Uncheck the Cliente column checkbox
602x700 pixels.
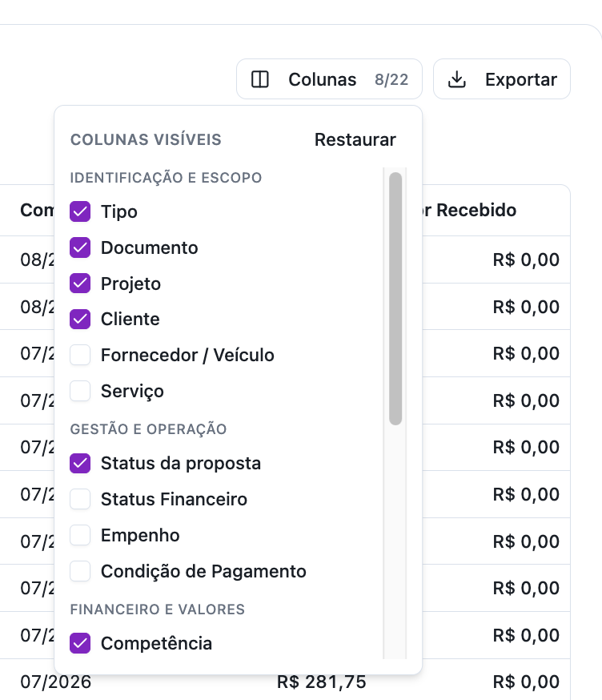[x=80, y=320]
